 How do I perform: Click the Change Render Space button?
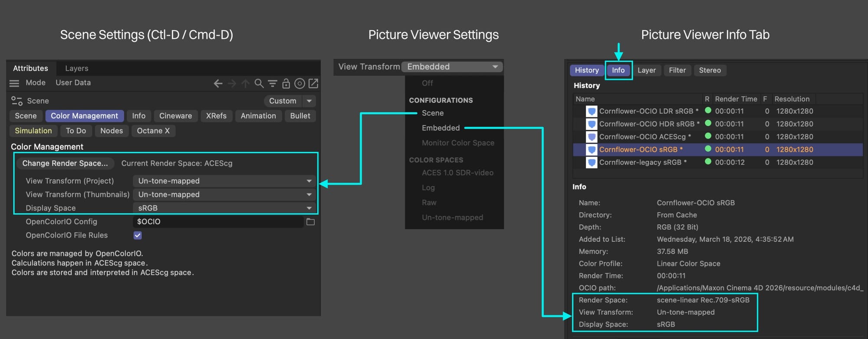(65, 163)
